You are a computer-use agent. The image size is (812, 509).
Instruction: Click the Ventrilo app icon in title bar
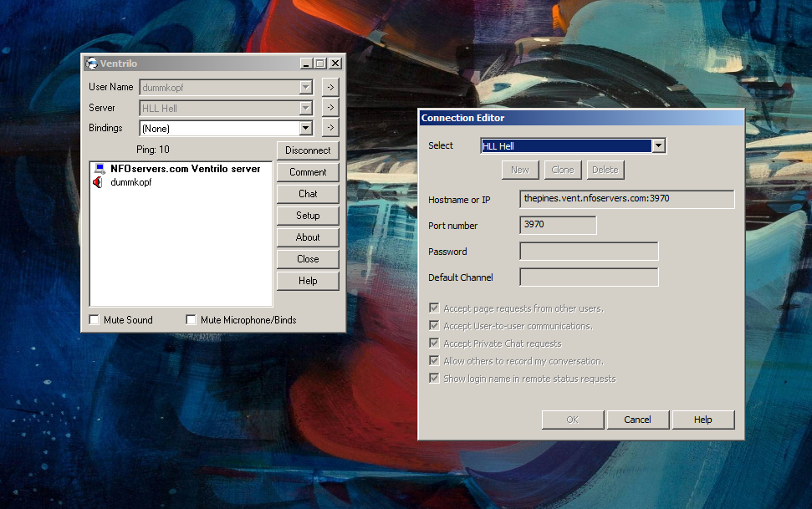click(x=92, y=64)
